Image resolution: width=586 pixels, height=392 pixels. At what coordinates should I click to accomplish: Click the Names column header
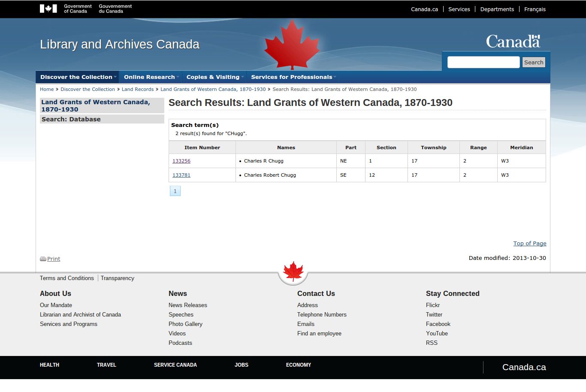286,148
